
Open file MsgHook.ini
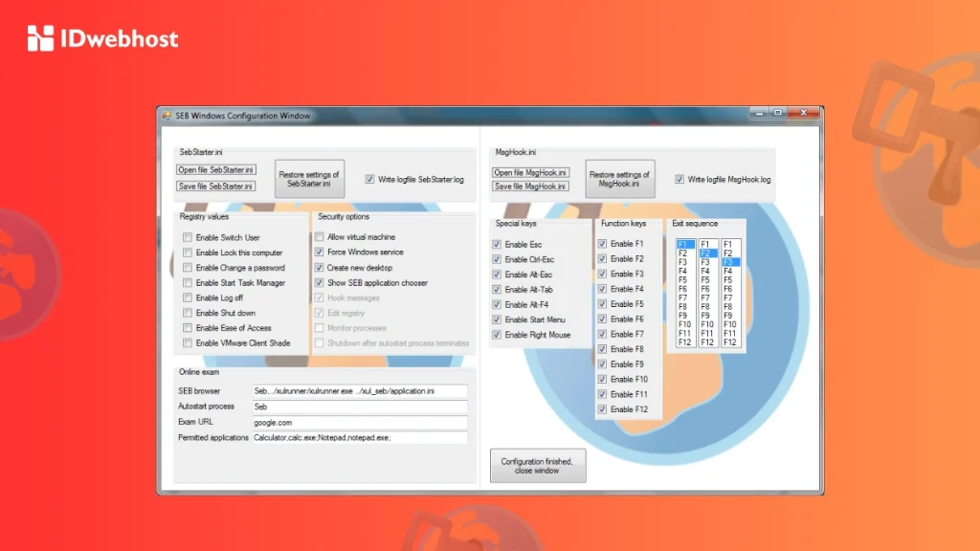point(530,172)
